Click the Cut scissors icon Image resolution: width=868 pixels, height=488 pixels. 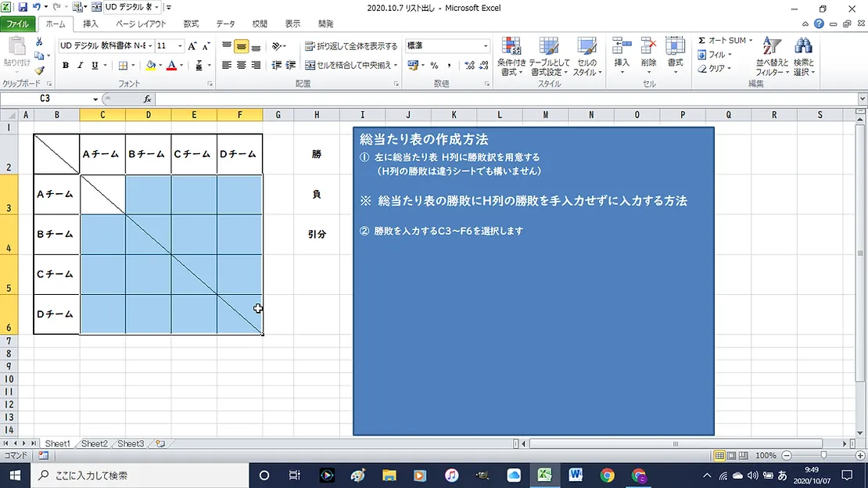point(40,42)
